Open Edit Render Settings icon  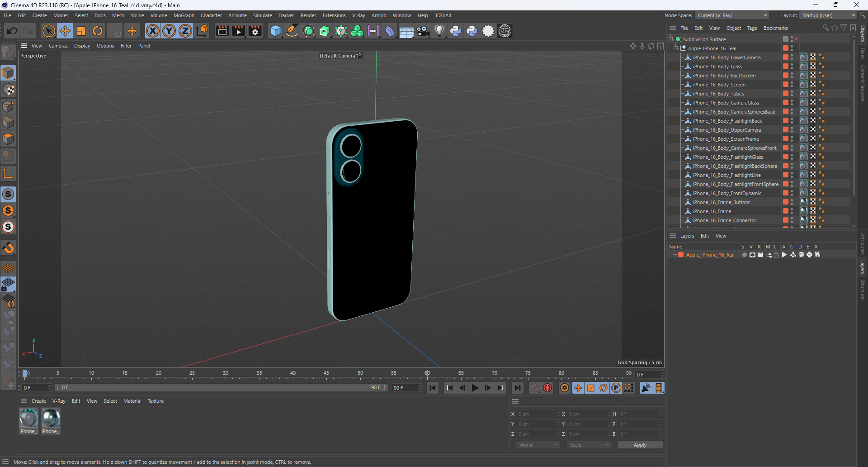[255, 31]
